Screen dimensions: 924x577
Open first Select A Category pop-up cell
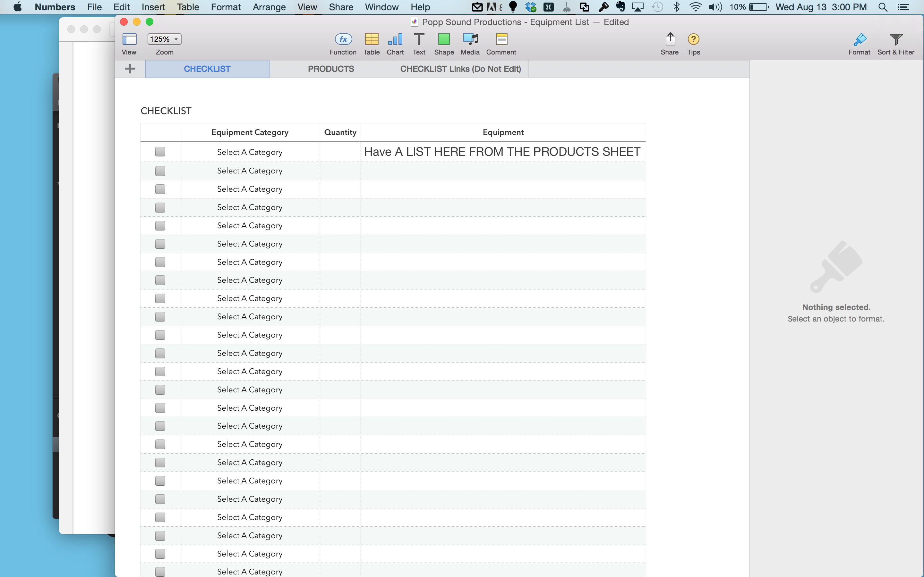[250, 152]
